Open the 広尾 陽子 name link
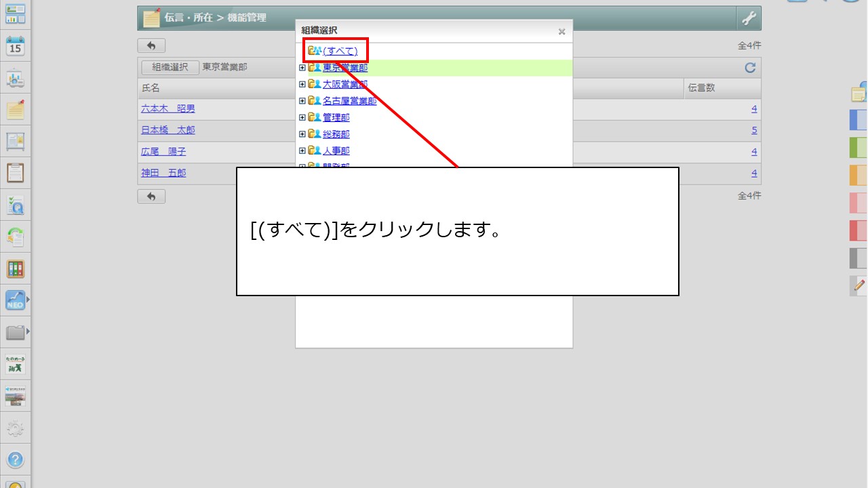The width and height of the screenshot is (868, 488). coord(163,152)
